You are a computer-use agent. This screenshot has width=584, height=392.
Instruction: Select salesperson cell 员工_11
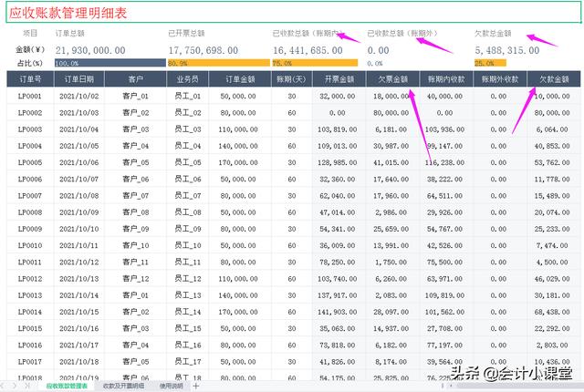tap(187, 262)
